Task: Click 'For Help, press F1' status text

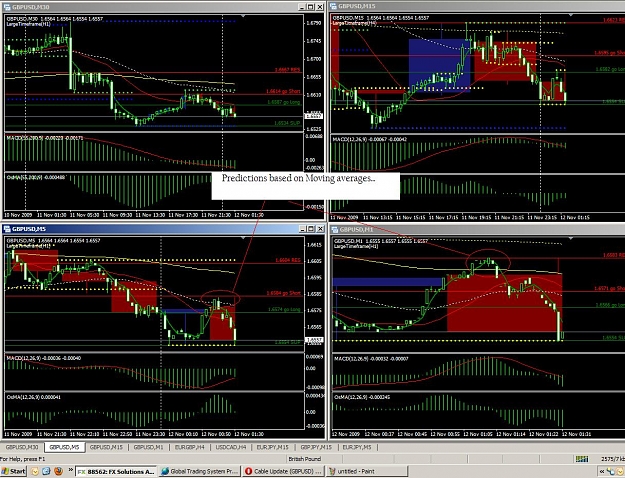Action: [x=23, y=459]
